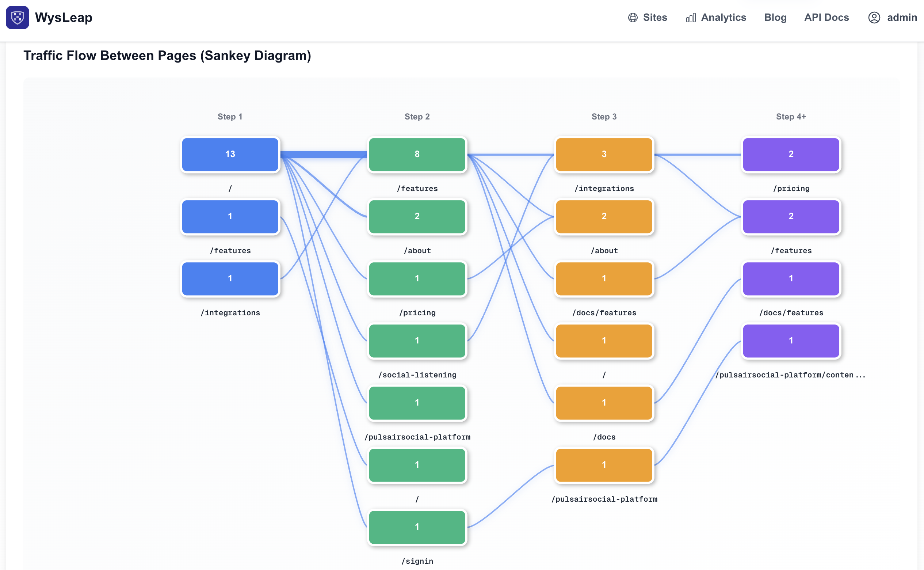The height and width of the screenshot is (570, 924).
Task: Click the /signin node in Step 2
Action: tap(417, 527)
